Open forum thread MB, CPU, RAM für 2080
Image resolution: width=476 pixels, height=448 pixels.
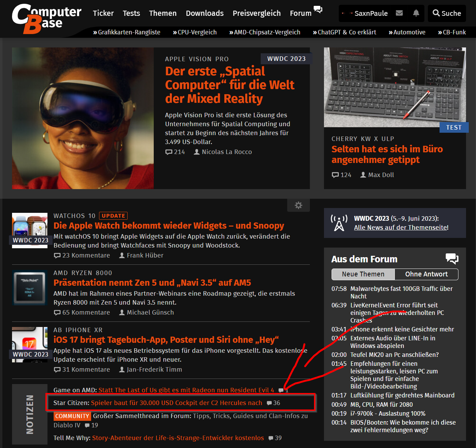[x=382, y=405]
